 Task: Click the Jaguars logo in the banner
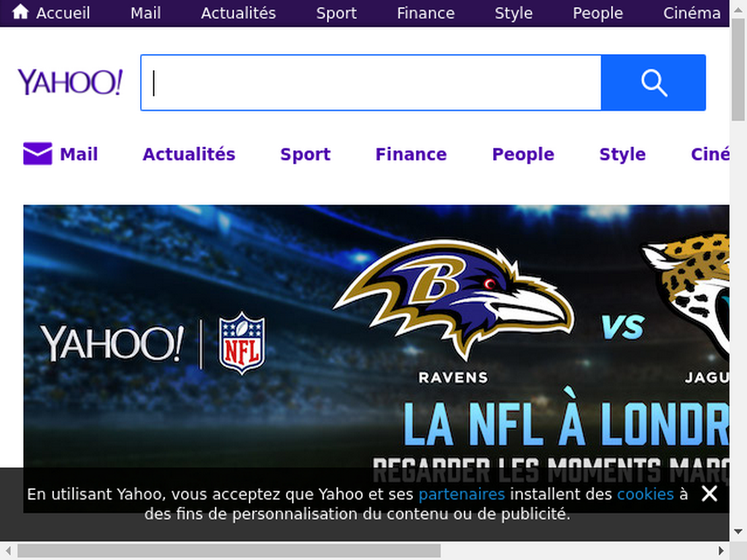click(x=685, y=295)
